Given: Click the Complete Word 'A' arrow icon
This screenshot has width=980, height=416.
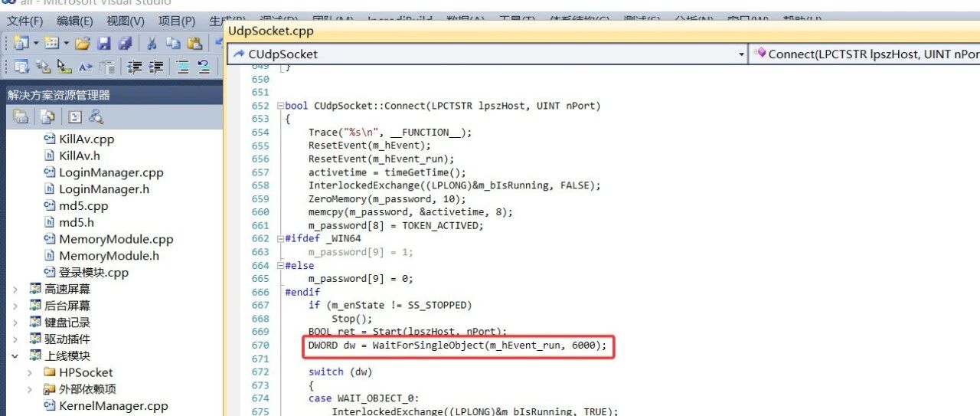Looking at the screenshot, I should pyautogui.click(x=86, y=67).
